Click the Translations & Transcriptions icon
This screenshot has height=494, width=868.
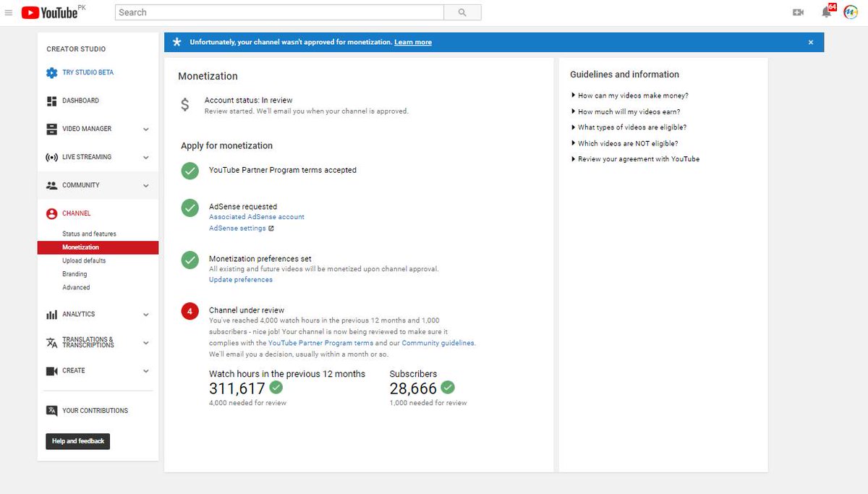51,342
